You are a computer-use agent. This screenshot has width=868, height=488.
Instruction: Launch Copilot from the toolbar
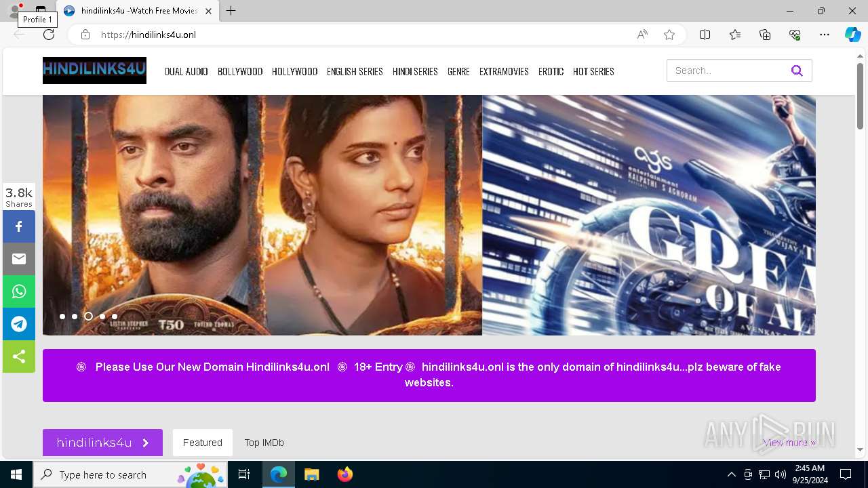point(852,35)
